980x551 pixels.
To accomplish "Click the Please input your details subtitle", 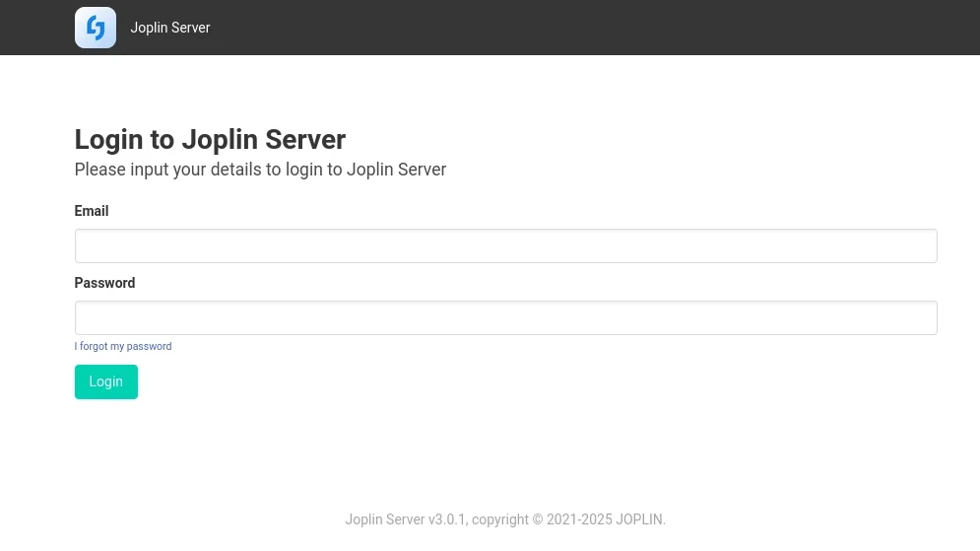I will 260,170.
